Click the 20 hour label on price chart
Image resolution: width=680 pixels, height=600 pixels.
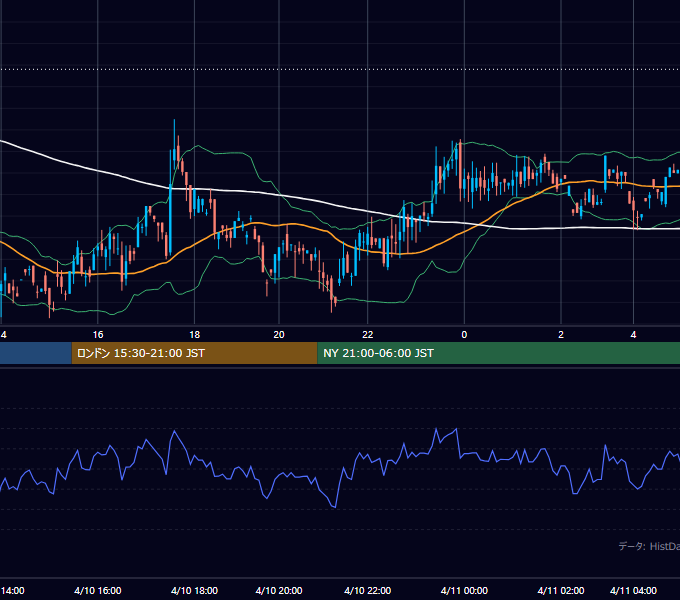pyautogui.click(x=279, y=335)
